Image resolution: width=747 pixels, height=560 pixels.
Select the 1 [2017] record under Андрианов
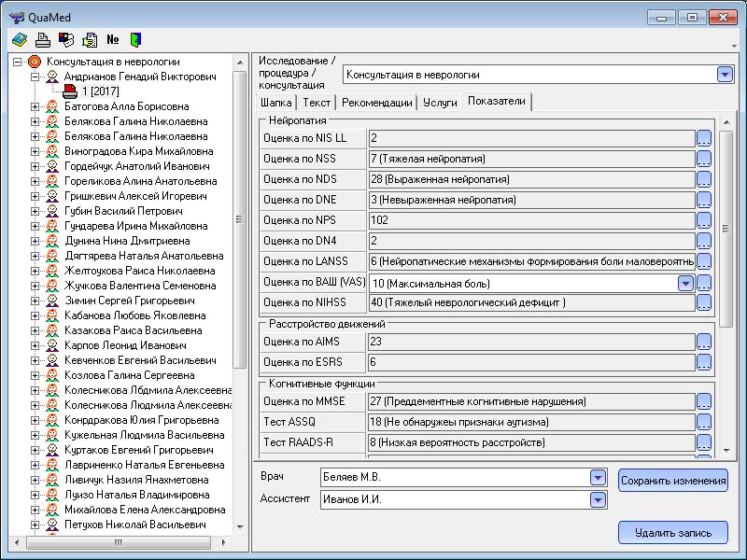coord(98,91)
